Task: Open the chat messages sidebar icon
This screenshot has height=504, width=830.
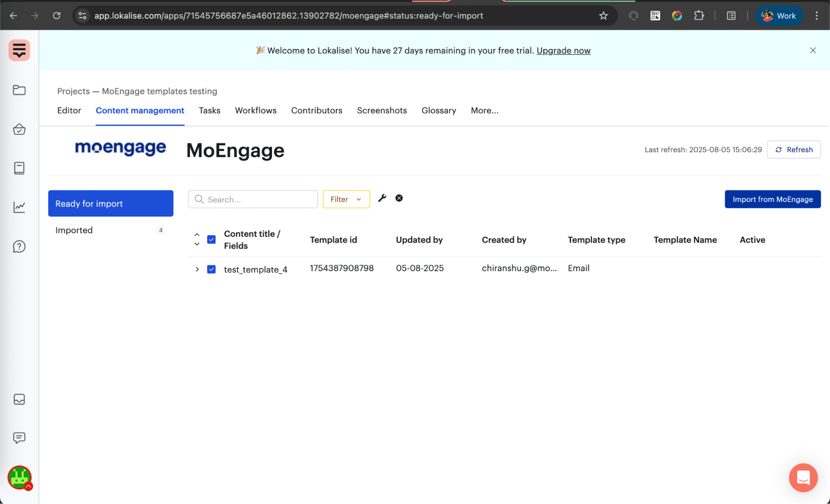Action: tap(19, 438)
